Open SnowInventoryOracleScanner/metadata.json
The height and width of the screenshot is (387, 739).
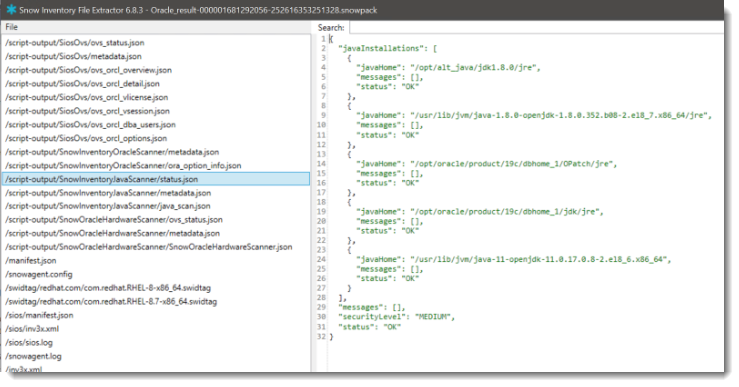(x=112, y=152)
